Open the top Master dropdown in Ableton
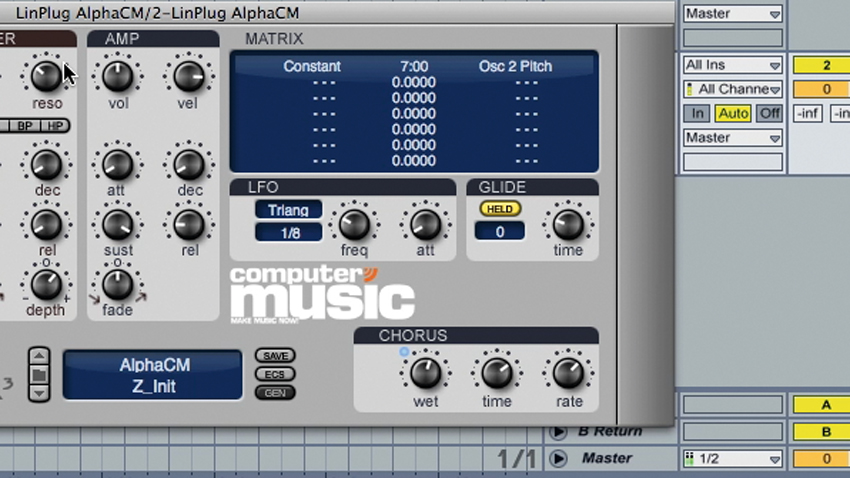This screenshot has height=478, width=850. pyautogui.click(x=733, y=14)
